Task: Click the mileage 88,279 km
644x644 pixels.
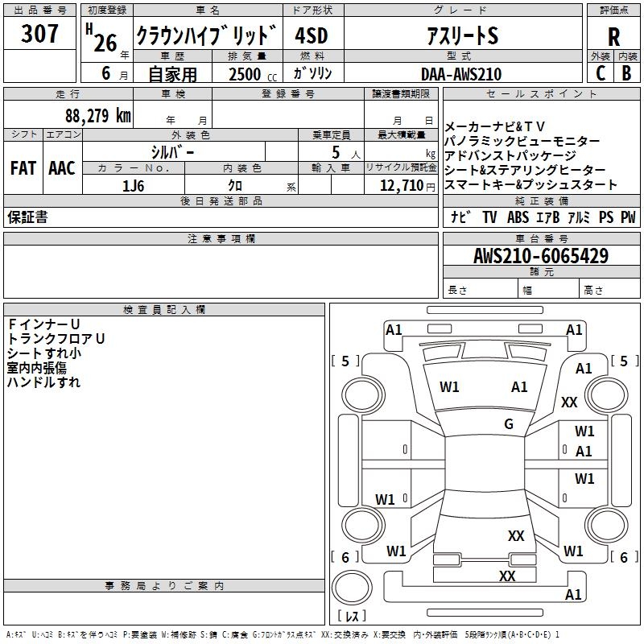Action: point(97,116)
